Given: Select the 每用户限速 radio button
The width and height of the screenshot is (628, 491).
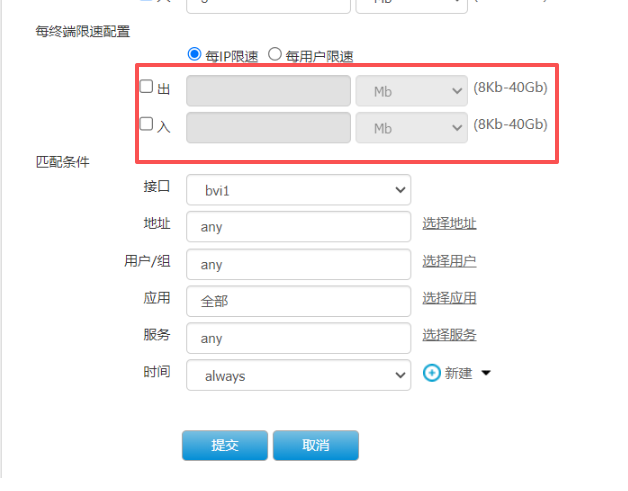Looking at the screenshot, I should [275, 55].
